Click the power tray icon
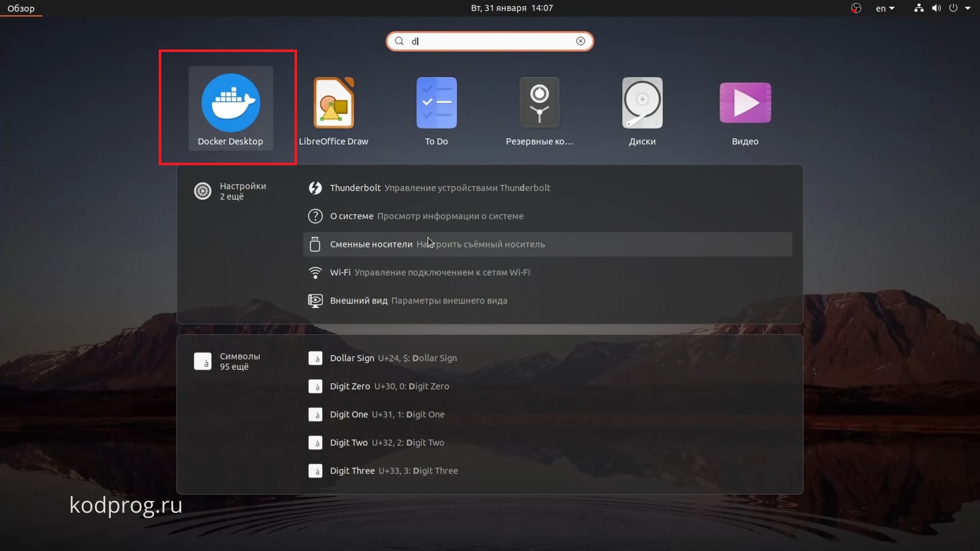980x551 pixels. point(953,8)
